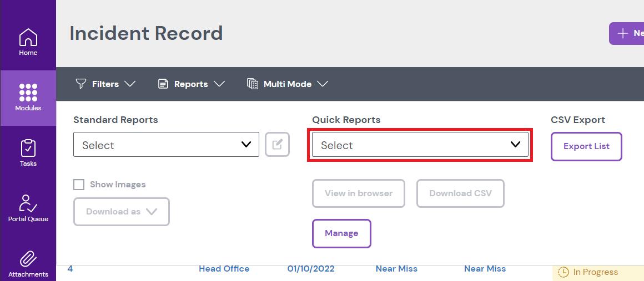Click the Manage button
The image size is (644, 281).
pyautogui.click(x=341, y=233)
